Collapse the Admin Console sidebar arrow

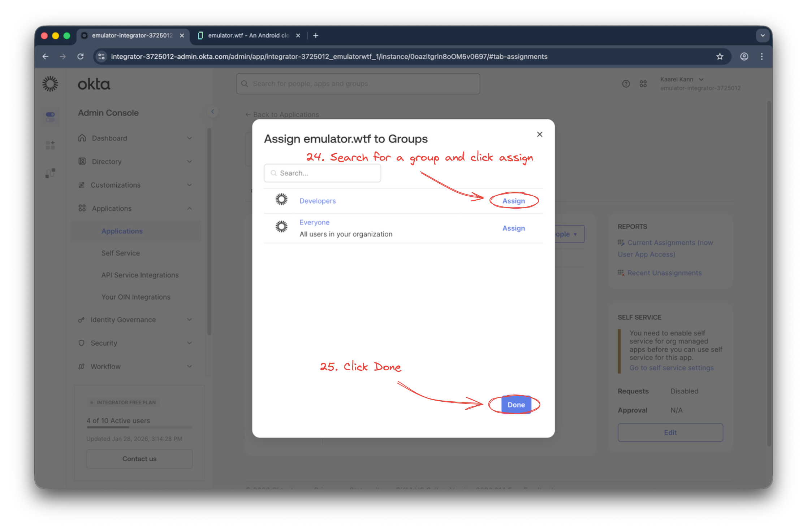point(213,112)
